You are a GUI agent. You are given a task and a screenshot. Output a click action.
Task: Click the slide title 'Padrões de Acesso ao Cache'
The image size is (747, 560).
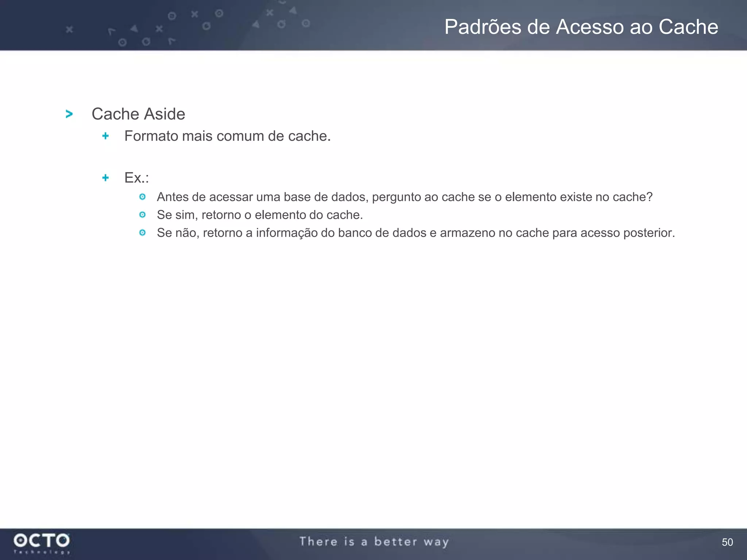(x=581, y=27)
